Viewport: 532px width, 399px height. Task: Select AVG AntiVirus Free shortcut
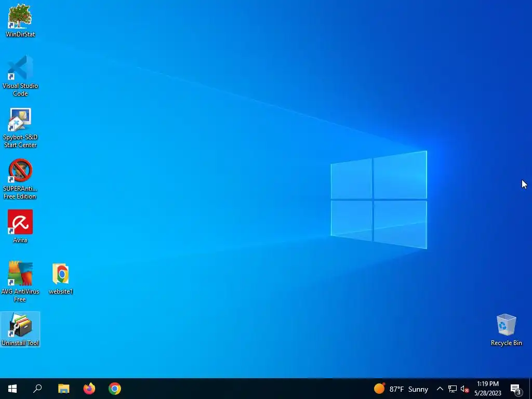coord(20,282)
